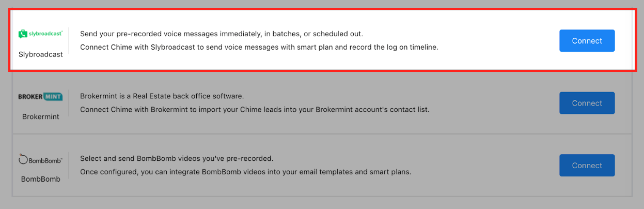Image resolution: width=644 pixels, height=209 pixels.
Task: Click empty space in highlighted Slybroadcast row
Action: pos(496,41)
